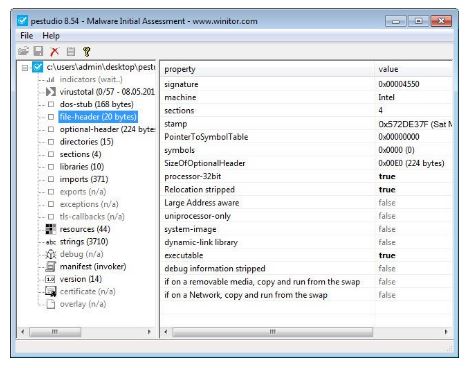470x368 pixels.
Task: Click the pestudio app icon in title bar
Action: tap(22, 21)
